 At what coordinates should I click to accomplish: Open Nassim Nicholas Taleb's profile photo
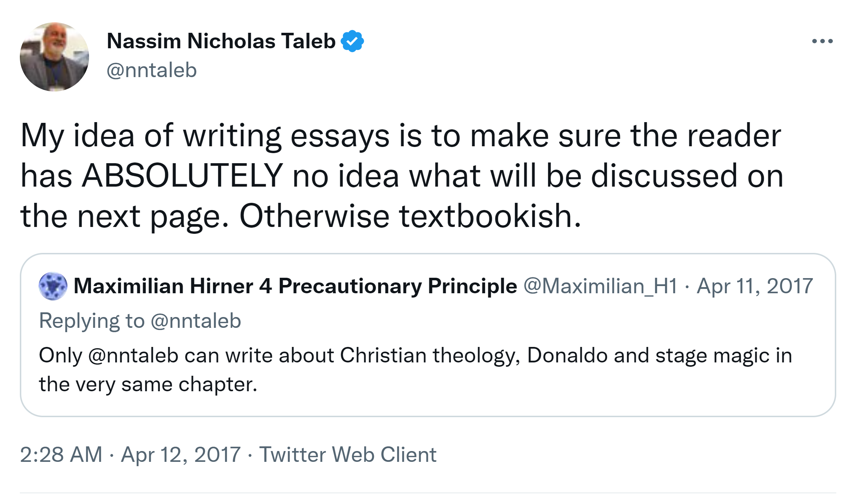click(x=54, y=57)
